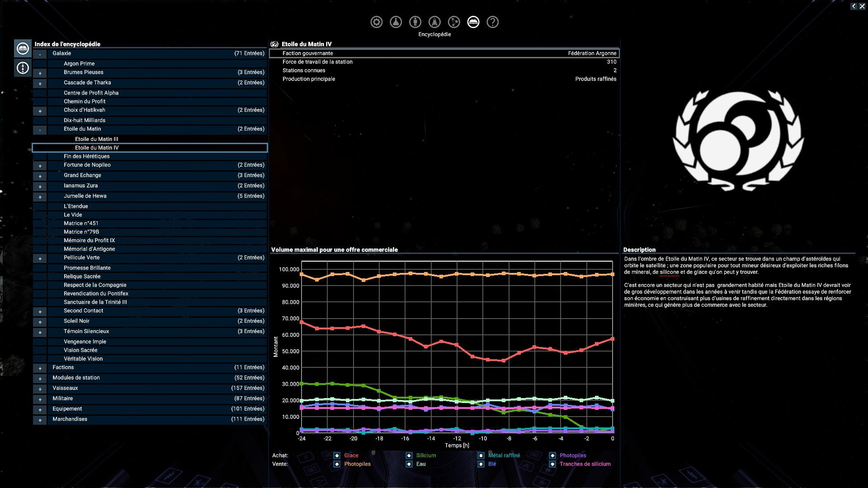The image size is (868, 488).
Task: Click the help question mark icon
Action: tap(492, 22)
